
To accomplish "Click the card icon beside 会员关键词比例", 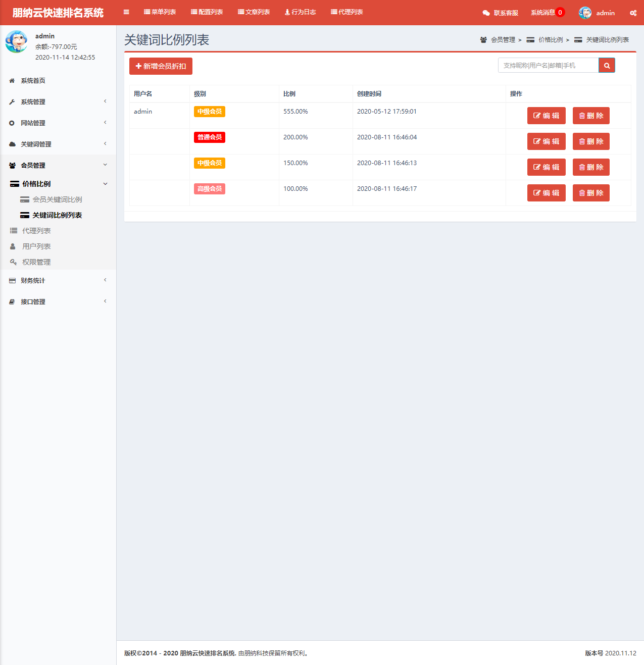I will point(25,199).
